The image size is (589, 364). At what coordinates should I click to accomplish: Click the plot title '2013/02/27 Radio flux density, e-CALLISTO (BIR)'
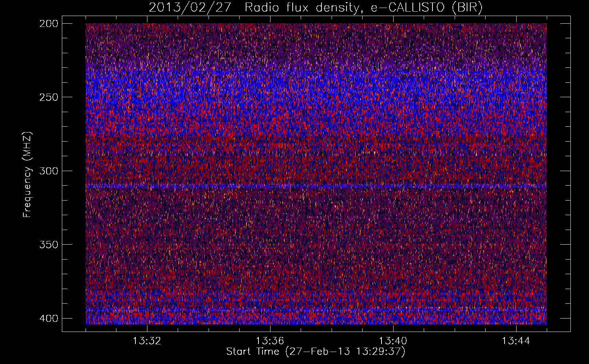tap(316, 8)
